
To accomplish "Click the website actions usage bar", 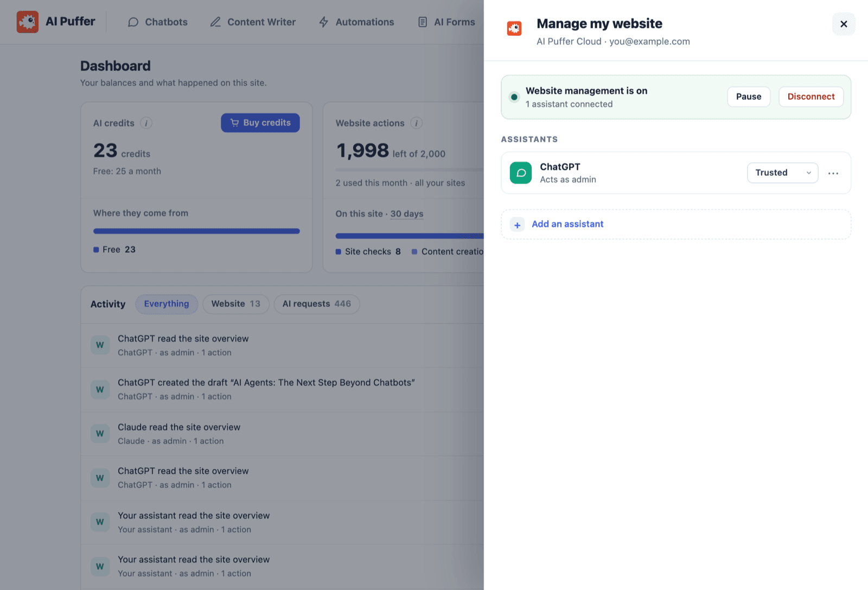I will [410, 236].
